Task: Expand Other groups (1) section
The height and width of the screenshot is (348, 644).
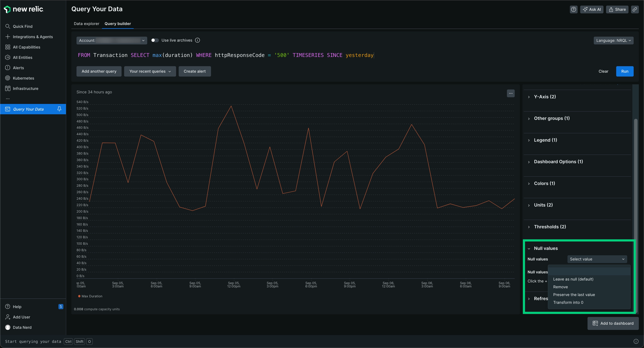Action: 552,118
